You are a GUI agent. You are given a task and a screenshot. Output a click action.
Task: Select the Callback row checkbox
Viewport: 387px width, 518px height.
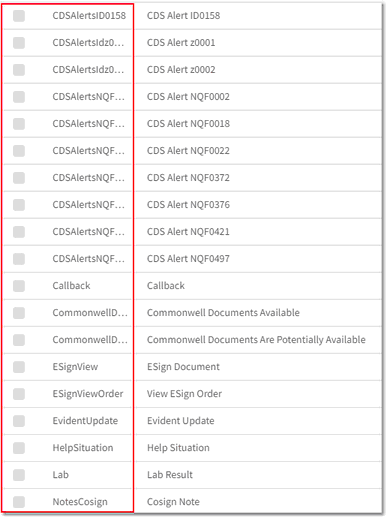coord(19,286)
